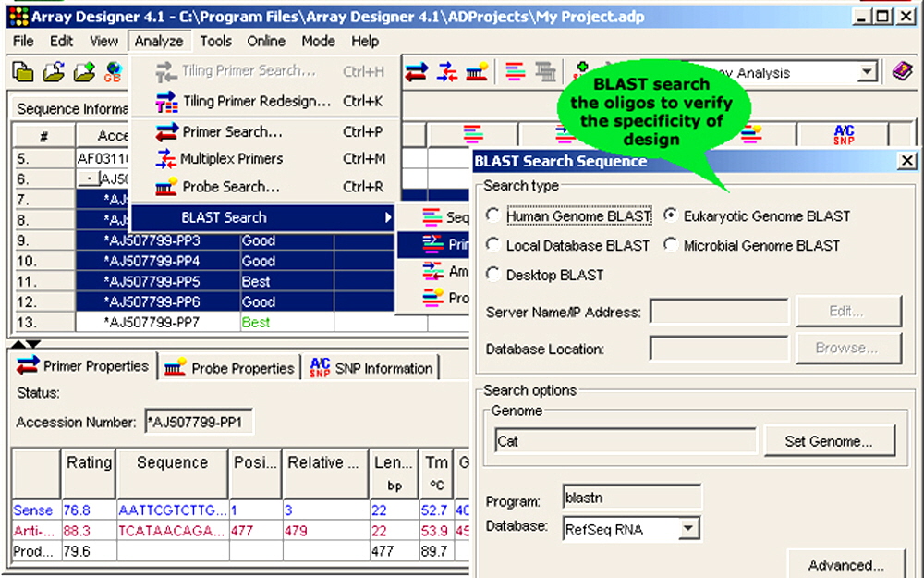This screenshot has width=924, height=578.
Task: Click the greyed-out toolbar icon beside BLAST
Action: [546, 72]
